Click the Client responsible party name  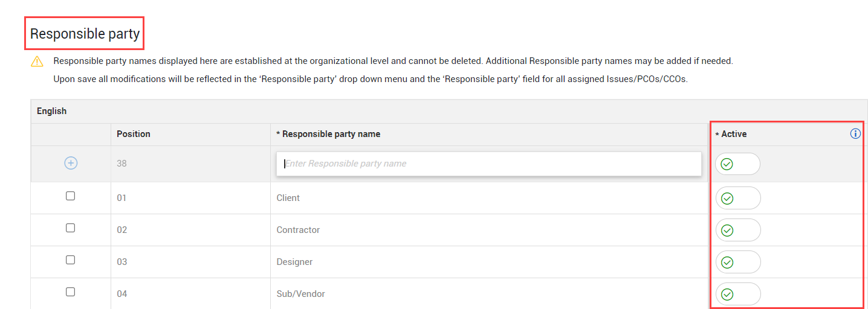pyautogui.click(x=288, y=198)
